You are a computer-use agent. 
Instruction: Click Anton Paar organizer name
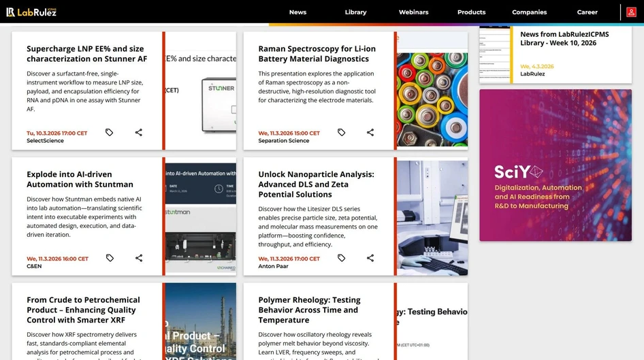point(273,266)
